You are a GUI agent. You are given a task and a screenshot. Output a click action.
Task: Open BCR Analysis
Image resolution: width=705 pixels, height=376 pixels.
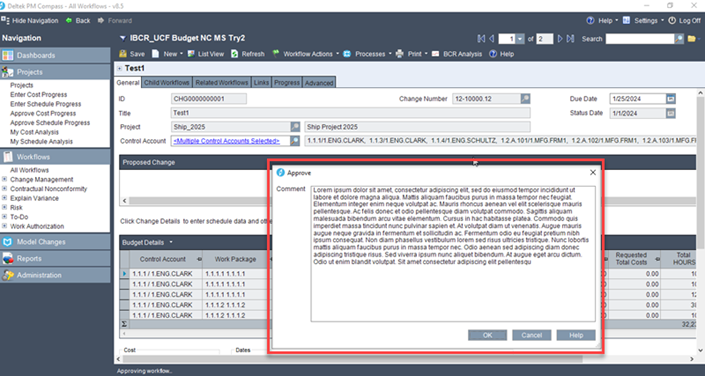pyautogui.click(x=457, y=54)
